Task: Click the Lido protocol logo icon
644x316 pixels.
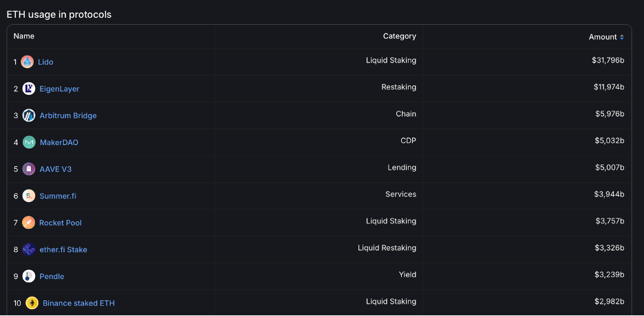Action: 27,62
